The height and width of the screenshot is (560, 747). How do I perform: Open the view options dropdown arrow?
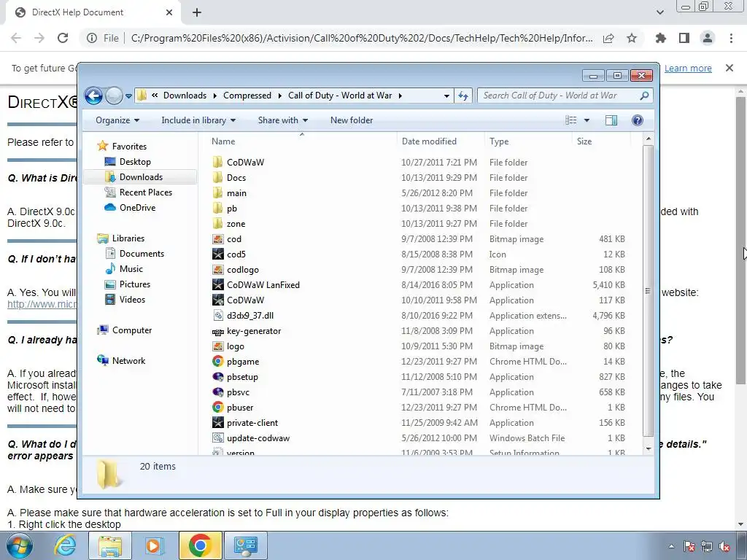point(587,120)
